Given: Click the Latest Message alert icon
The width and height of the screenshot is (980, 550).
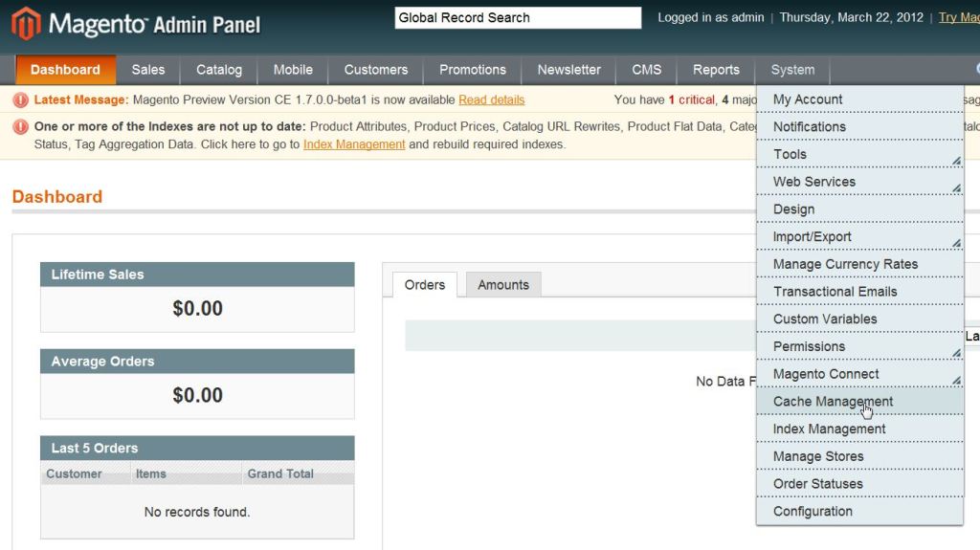Looking at the screenshot, I should coord(21,100).
